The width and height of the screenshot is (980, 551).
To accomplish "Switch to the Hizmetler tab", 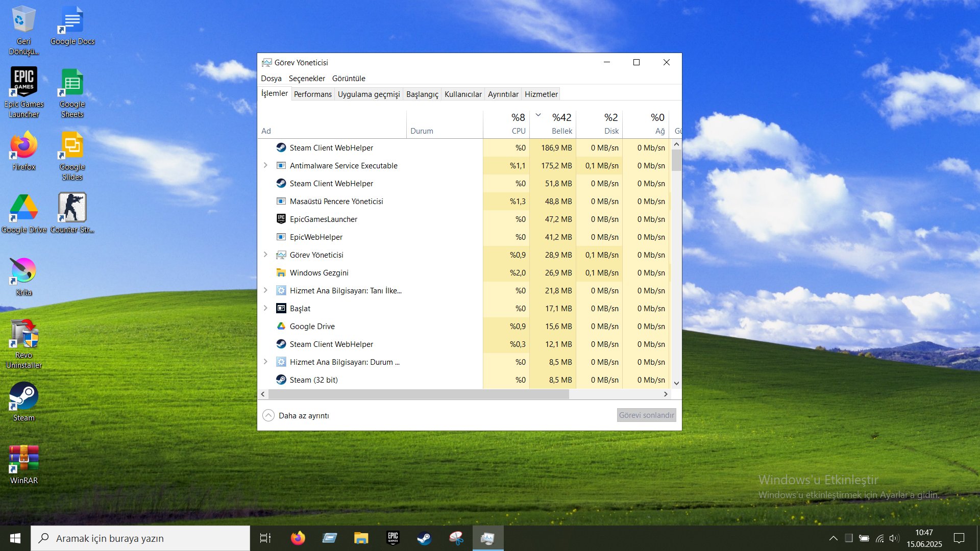I will point(541,94).
